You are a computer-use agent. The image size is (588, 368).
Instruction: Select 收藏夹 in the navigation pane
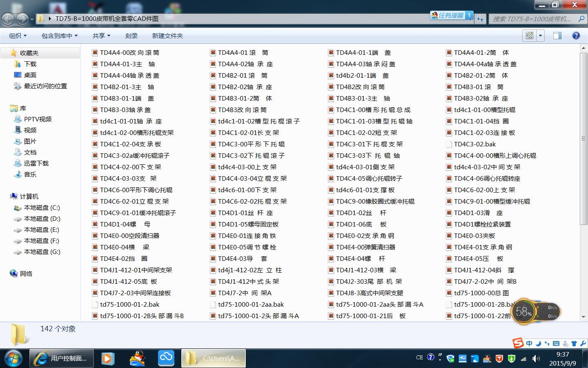tap(29, 53)
